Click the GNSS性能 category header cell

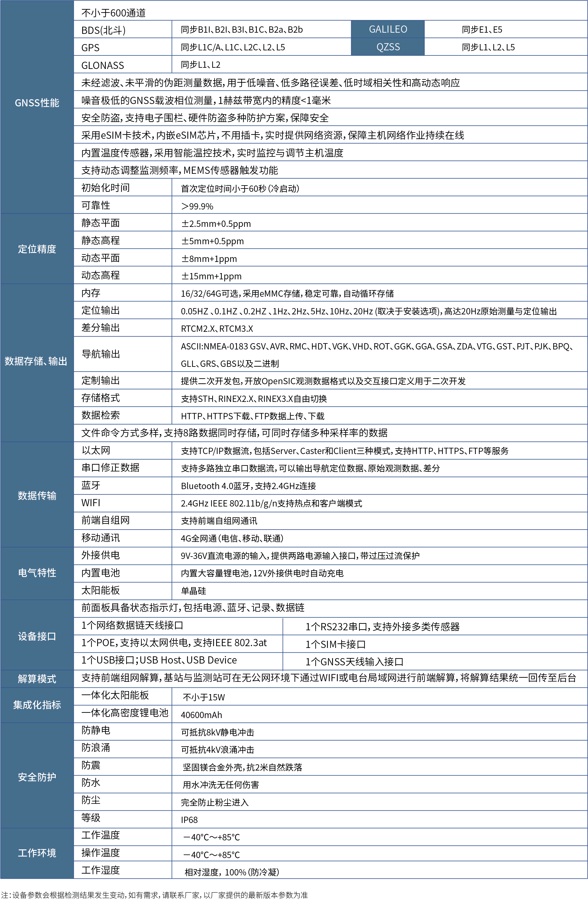click(x=37, y=103)
